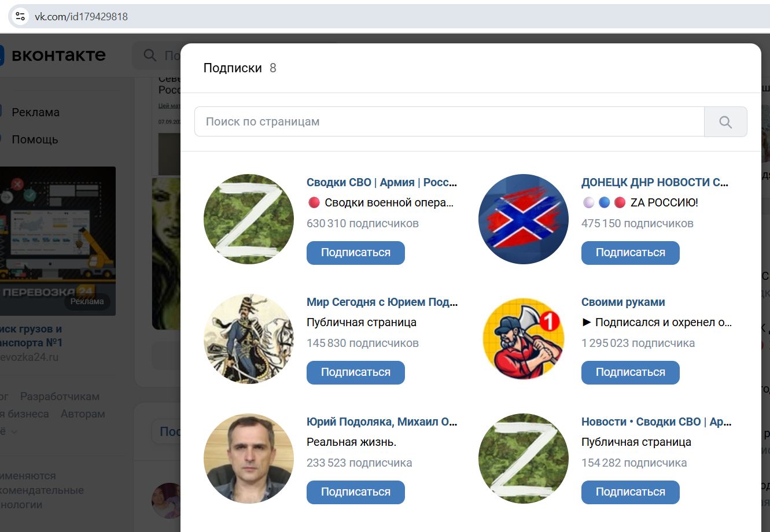The width and height of the screenshot is (770, 532).
Task: Click the 'Помощь' sidebar item
Action: 35,139
